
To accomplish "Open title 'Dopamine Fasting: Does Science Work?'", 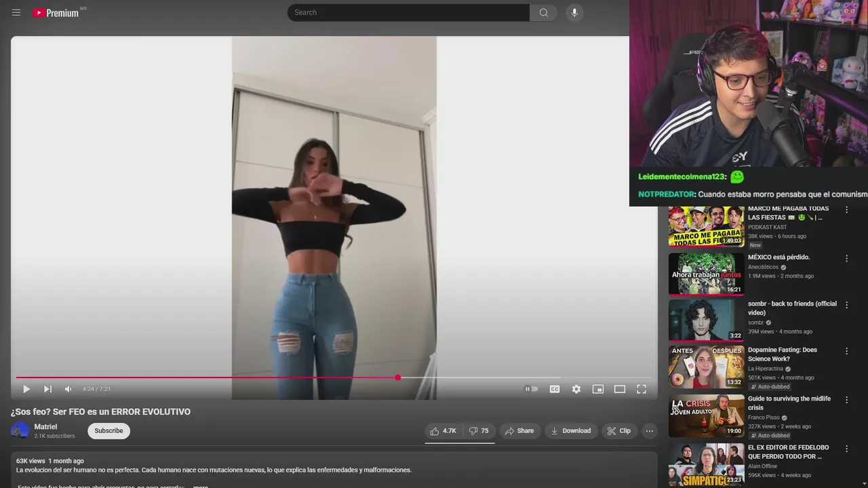I will coord(783,354).
